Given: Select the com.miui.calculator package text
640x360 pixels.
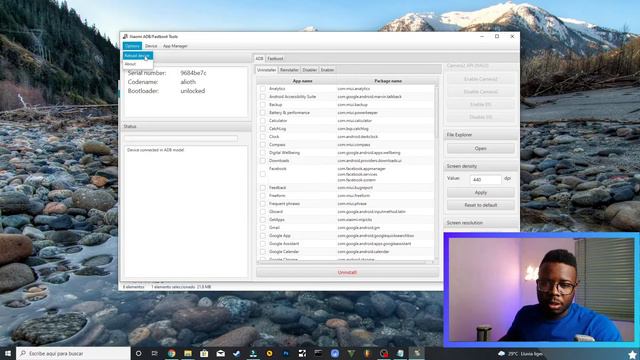Looking at the screenshot, I should coord(355,121).
